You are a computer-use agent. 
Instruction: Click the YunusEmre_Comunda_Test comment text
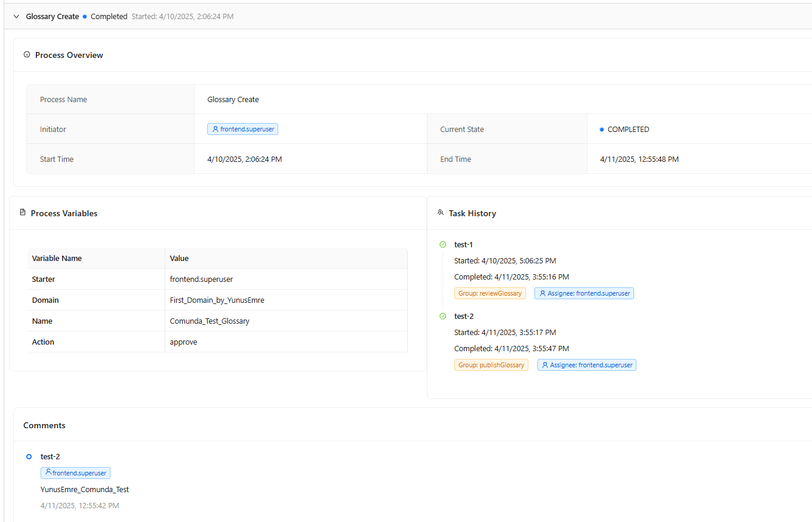(85, 489)
